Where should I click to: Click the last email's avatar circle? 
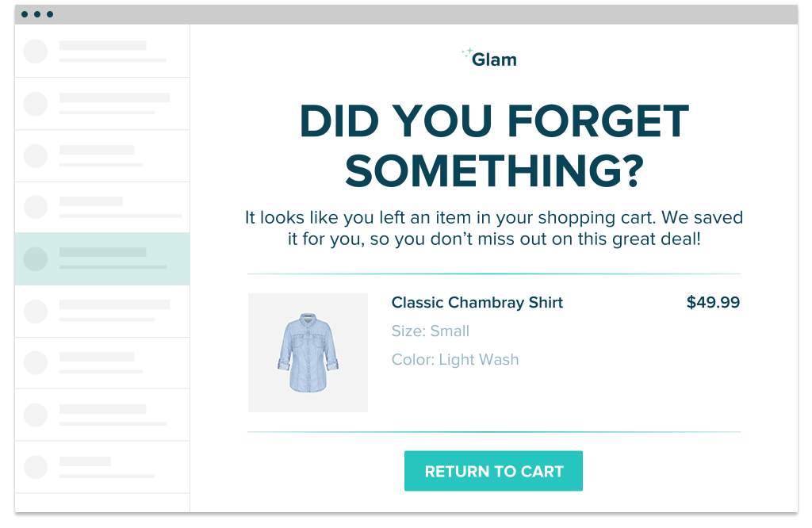point(36,467)
